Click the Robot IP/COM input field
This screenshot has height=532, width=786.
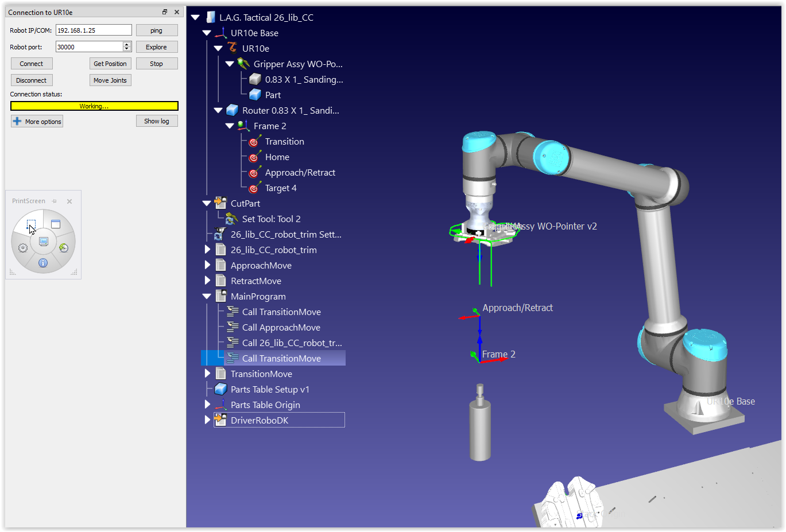tap(94, 30)
